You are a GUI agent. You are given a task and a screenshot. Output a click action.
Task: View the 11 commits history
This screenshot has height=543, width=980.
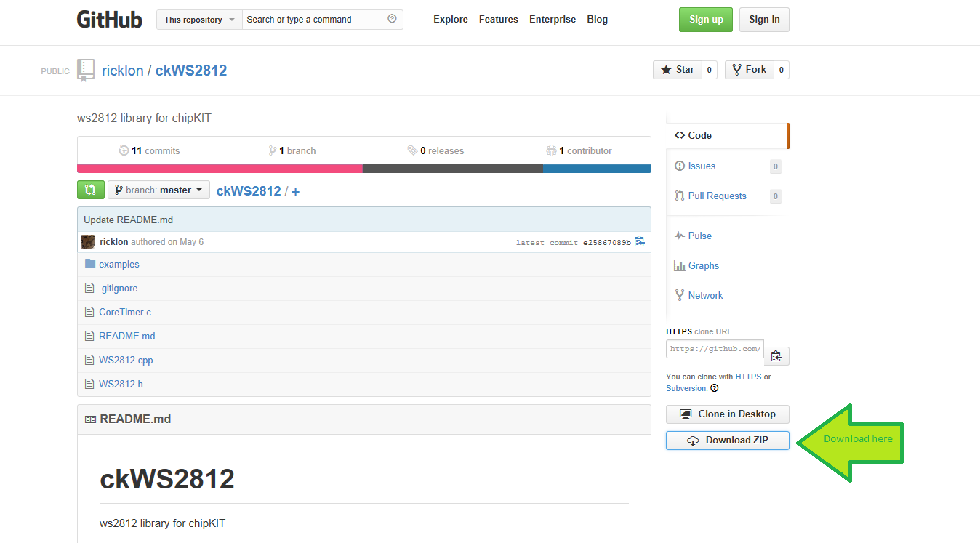pos(149,151)
